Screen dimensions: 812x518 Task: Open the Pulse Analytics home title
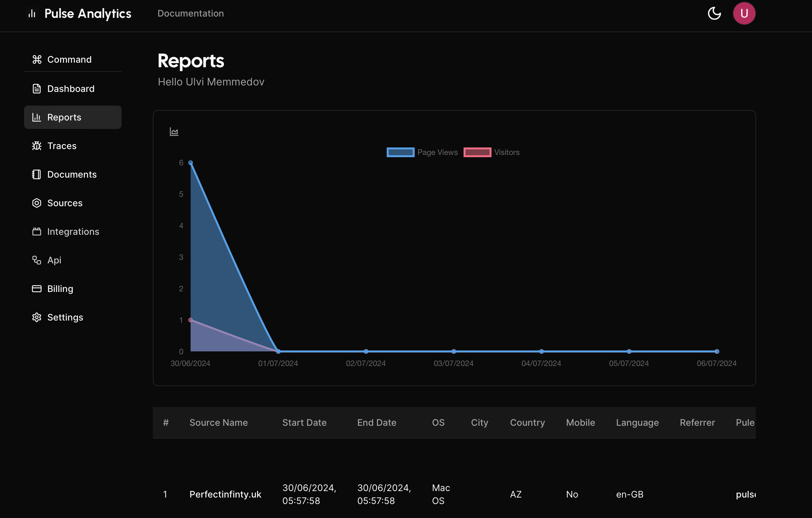88,13
